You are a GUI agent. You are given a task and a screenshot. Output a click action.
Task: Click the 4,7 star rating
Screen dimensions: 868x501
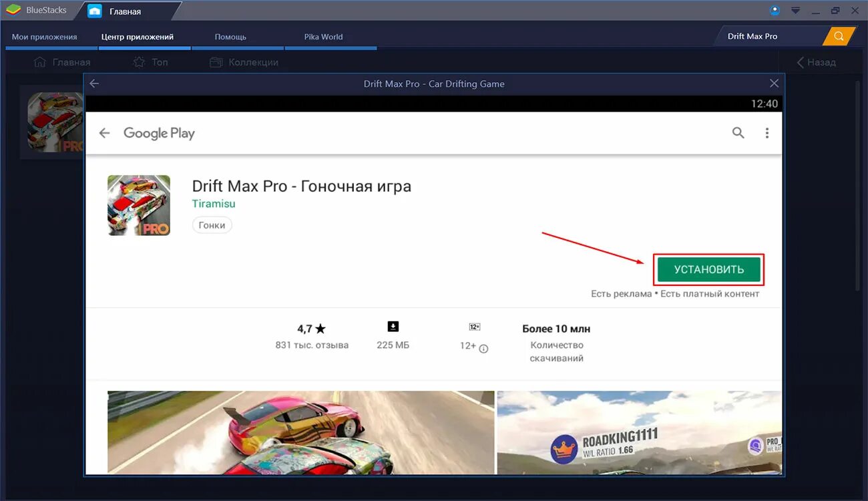311,329
